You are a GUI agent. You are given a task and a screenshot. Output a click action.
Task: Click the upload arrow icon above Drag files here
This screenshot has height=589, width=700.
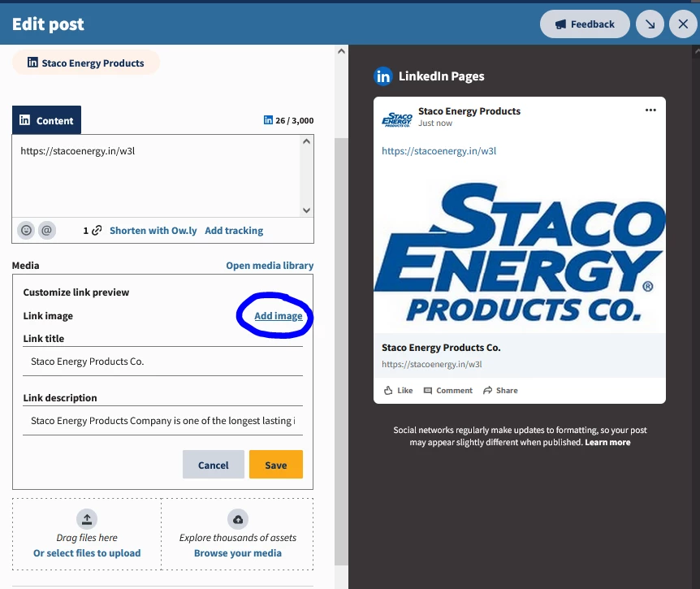tap(87, 519)
